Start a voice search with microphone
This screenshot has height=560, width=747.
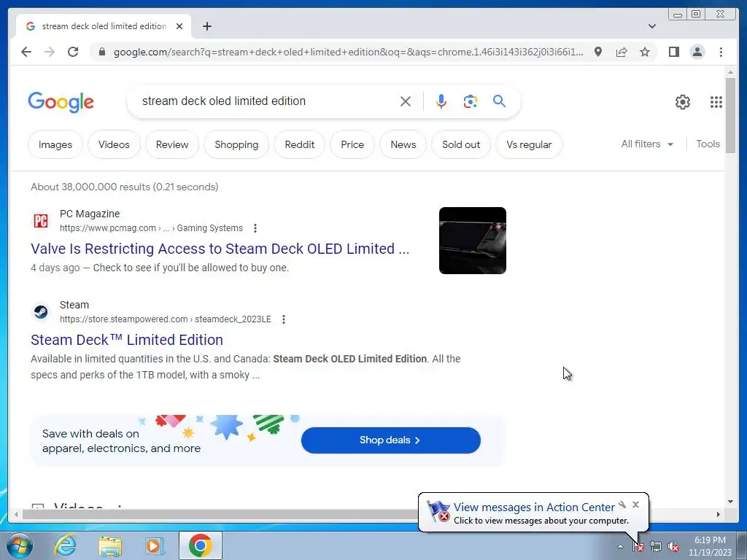point(441,101)
